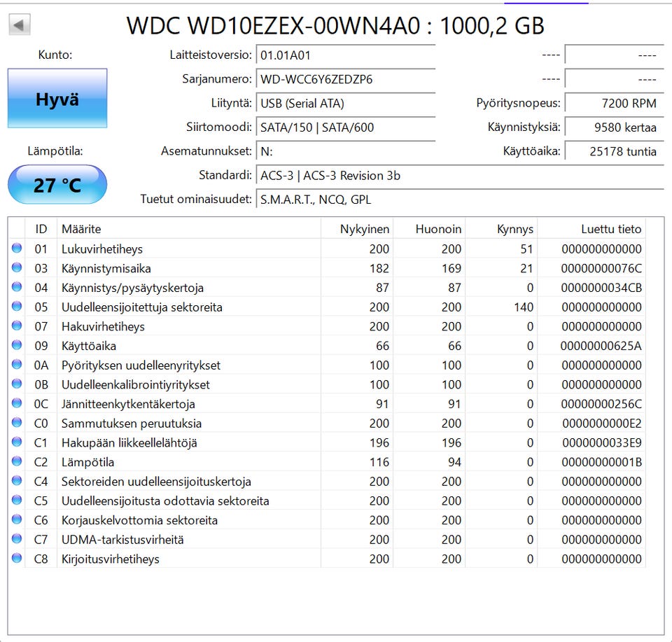The height and width of the screenshot is (642, 672).
Task: Click the status dot for Lämpötila C2 row
Action: pyautogui.click(x=17, y=461)
